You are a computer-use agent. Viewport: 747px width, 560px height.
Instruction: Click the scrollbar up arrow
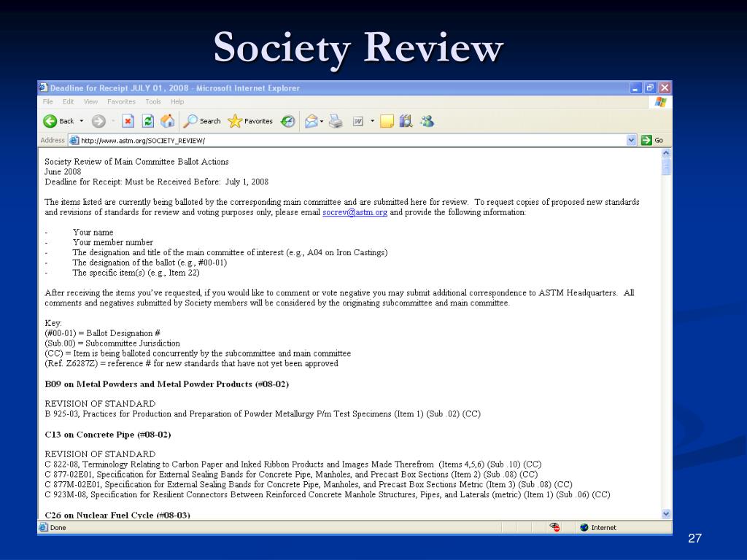pos(666,153)
